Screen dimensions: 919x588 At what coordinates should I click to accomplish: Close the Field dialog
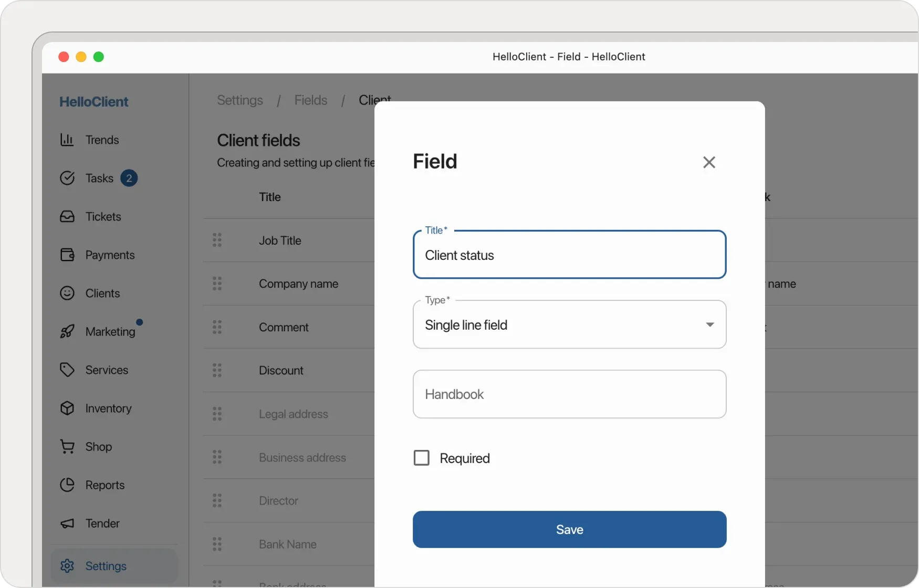pos(709,162)
